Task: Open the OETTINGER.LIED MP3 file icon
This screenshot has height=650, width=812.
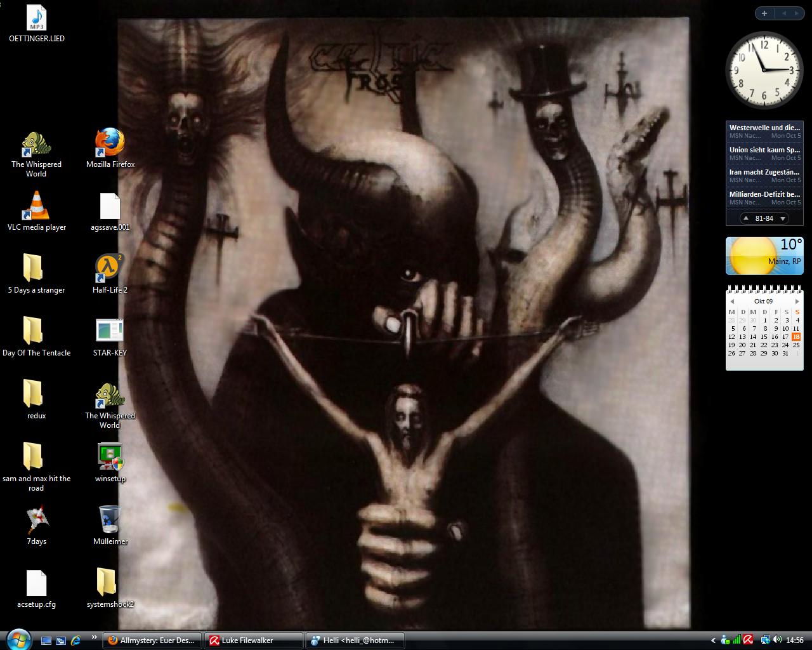Action: click(36, 19)
